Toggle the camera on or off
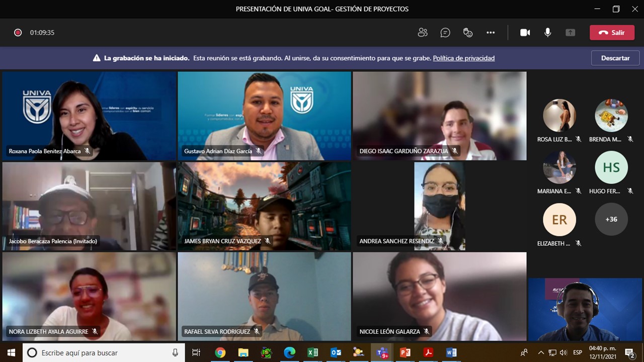The width and height of the screenshot is (644, 362). [525, 33]
